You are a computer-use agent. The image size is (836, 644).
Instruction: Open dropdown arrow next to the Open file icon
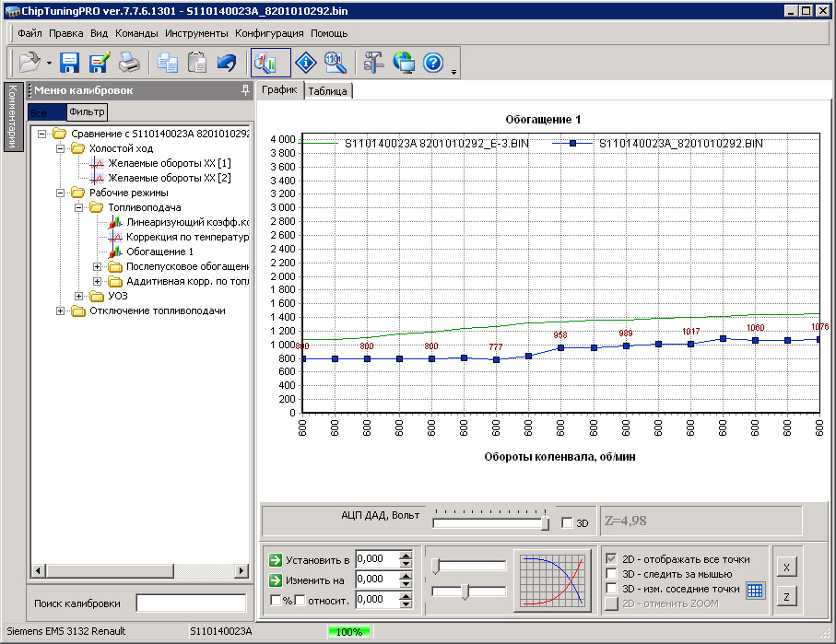click(48, 64)
